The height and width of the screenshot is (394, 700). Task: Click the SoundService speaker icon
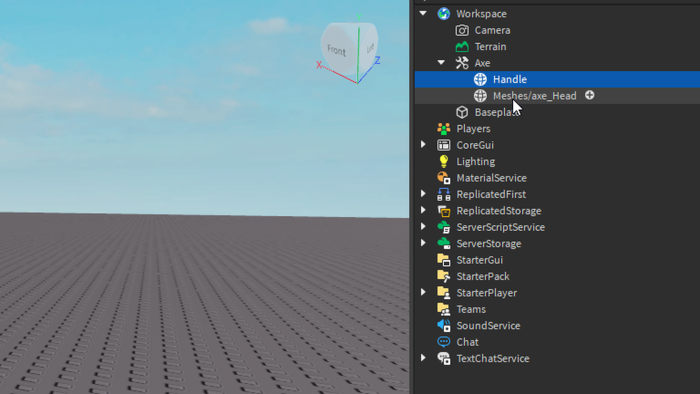click(443, 325)
